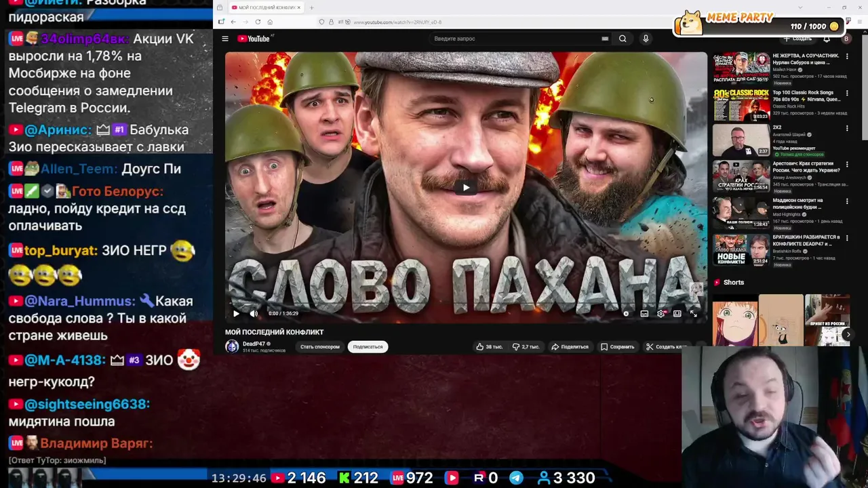Screen dimensions: 868x488
Task: Open Мэддисон смотрит video thumbnail
Action: [x=741, y=213]
